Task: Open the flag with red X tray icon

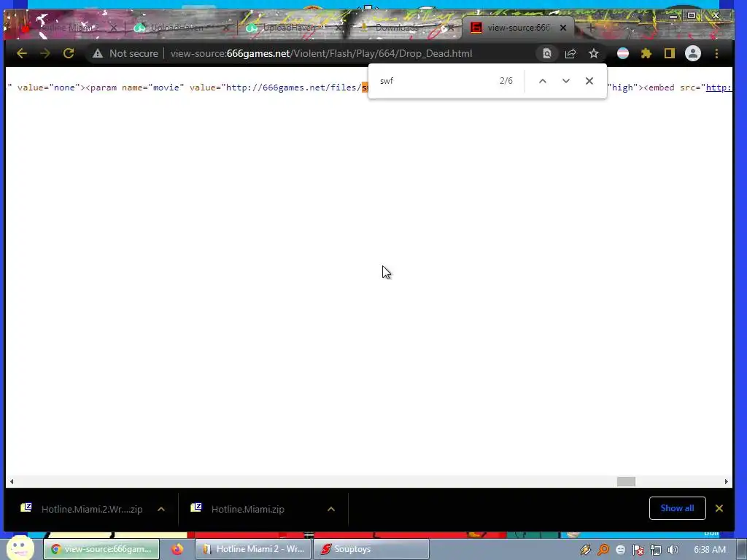Action: point(638,550)
